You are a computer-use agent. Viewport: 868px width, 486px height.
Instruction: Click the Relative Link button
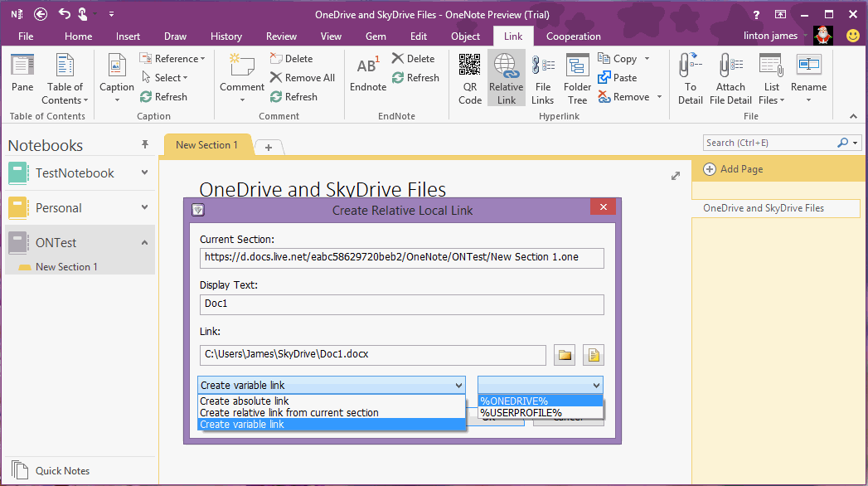pos(506,79)
